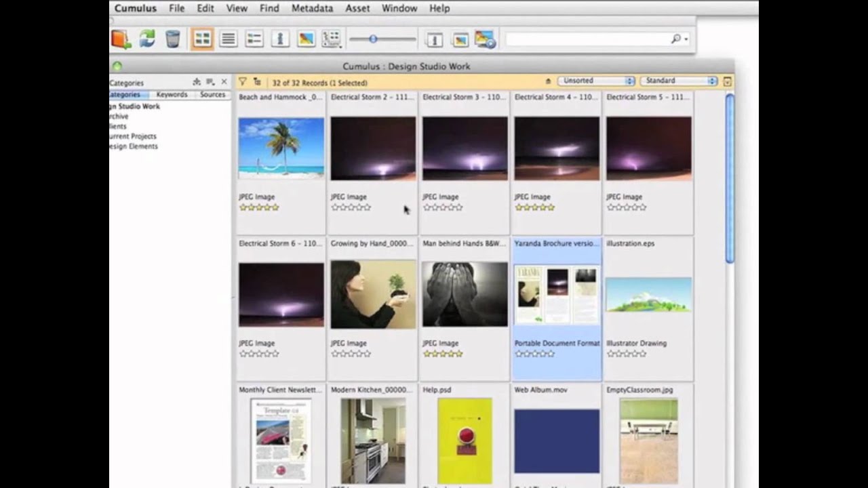
Task: Open the Cumulus application menu
Action: tap(135, 8)
